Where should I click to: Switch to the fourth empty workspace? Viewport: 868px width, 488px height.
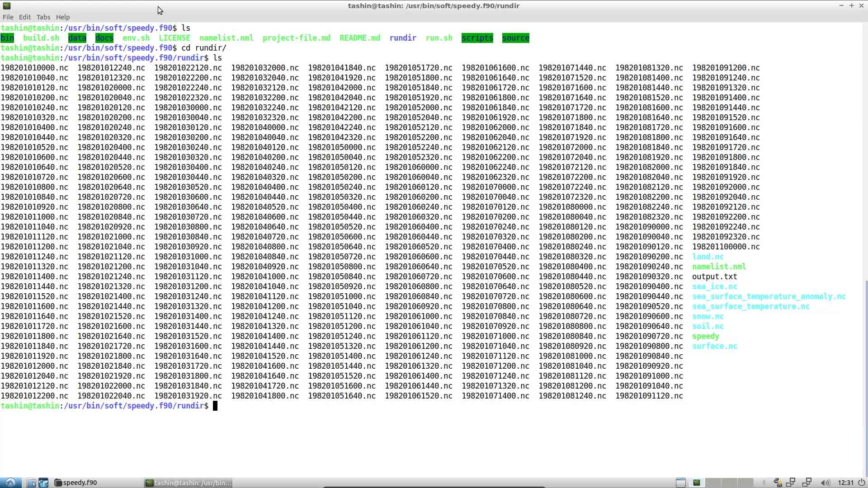pyautogui.click(x=745, y=483)
